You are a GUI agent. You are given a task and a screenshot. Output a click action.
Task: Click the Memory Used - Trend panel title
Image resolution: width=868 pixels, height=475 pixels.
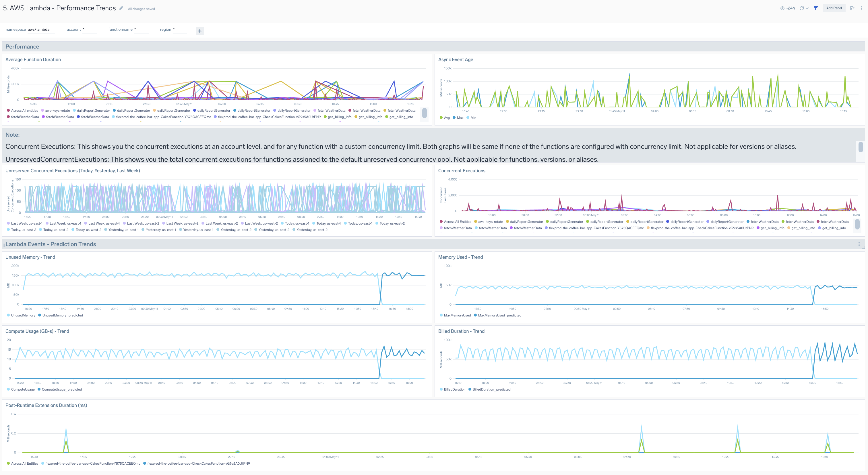point(460,257)
